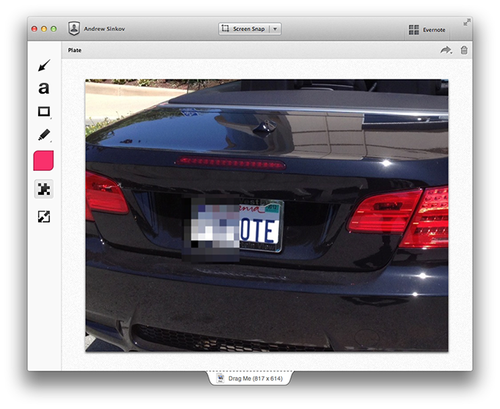Open the Evernote panel
This screenshot has width=500, height=409.
tap(427, 30)
